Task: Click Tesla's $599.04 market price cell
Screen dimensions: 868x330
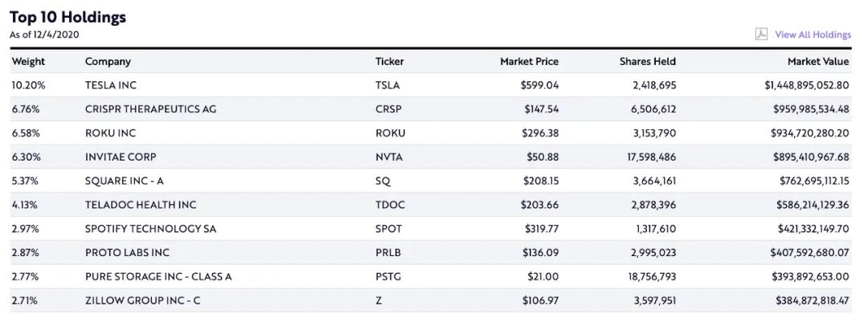Action: click(x=539, y=85)
